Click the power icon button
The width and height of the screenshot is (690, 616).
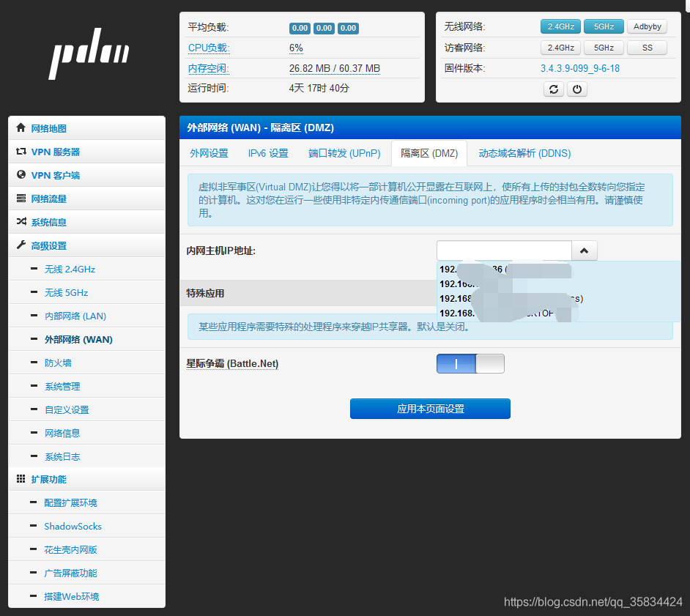click(x=577, y=89)
